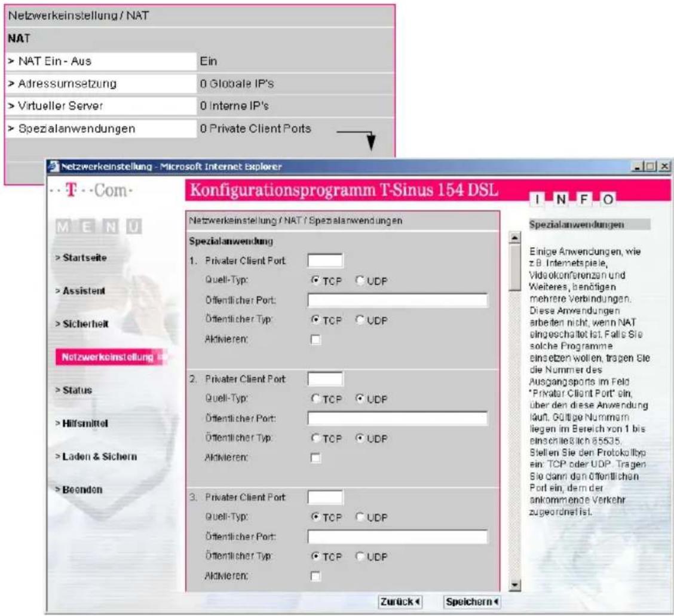Select TCP for Quell-Typ in entry 3
The image size is (674, 616).
[x=315, y=517]
